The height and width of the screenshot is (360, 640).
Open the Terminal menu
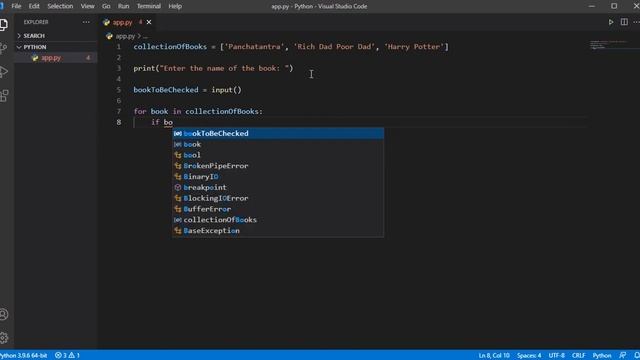[149, 6]
